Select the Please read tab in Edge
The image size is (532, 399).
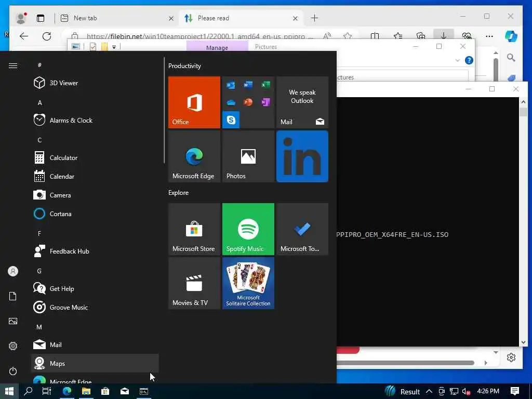[241, 18]
